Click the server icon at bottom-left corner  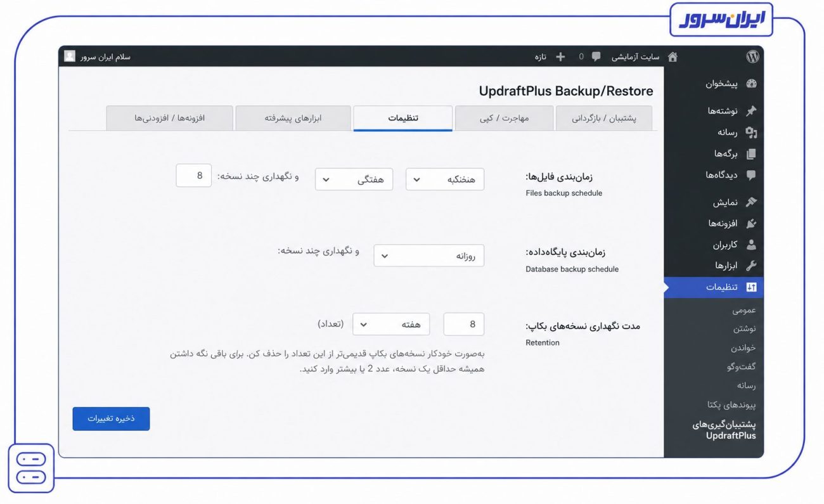(x=31, y=468)
